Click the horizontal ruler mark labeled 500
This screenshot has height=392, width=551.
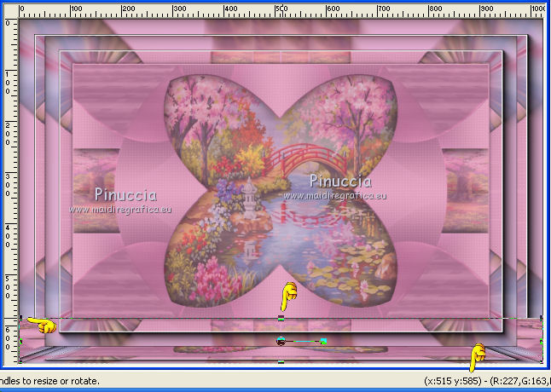click(281, 9)
